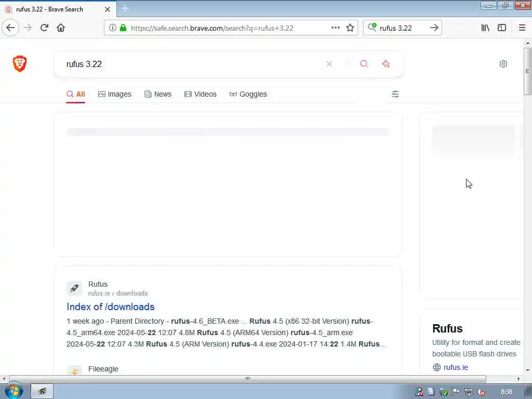Screen dimensions: 532x399
Task: Run search with the magnifier button
Action: coord(364,64)
